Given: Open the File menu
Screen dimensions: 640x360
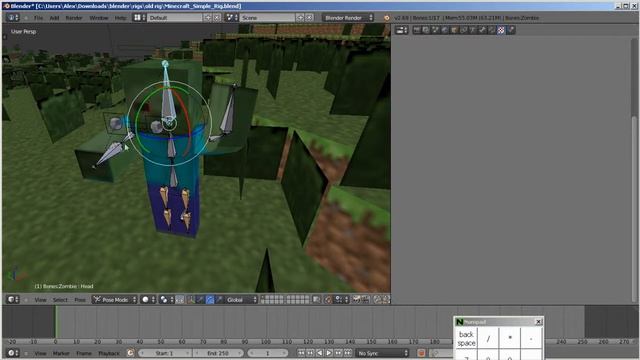Looking at the screenshot, I should click(x=38, y=18).
